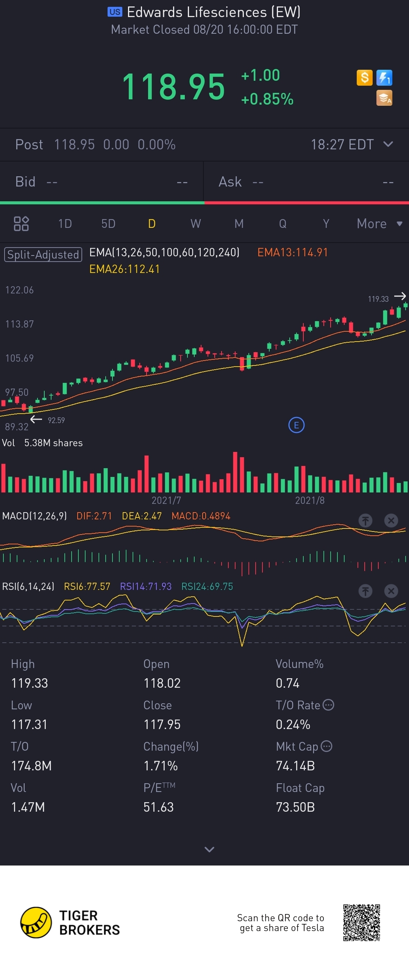This screenshot has height=980, width=409.
Task: Tap the Edwards Lifesciences (EW) title
Action: (214, 12)
